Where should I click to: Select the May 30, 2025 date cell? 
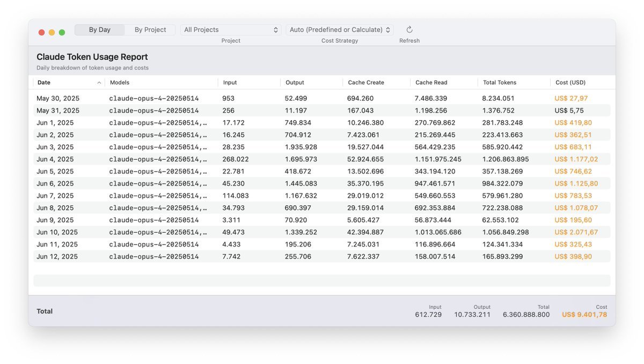58,98
